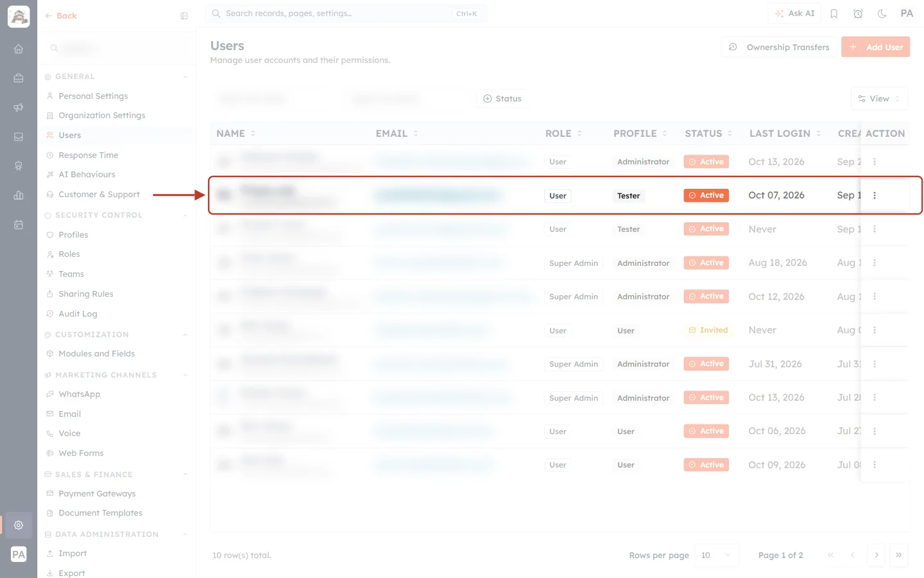Jump to the last page of users
924x578 pixels.
coord(899,556)
